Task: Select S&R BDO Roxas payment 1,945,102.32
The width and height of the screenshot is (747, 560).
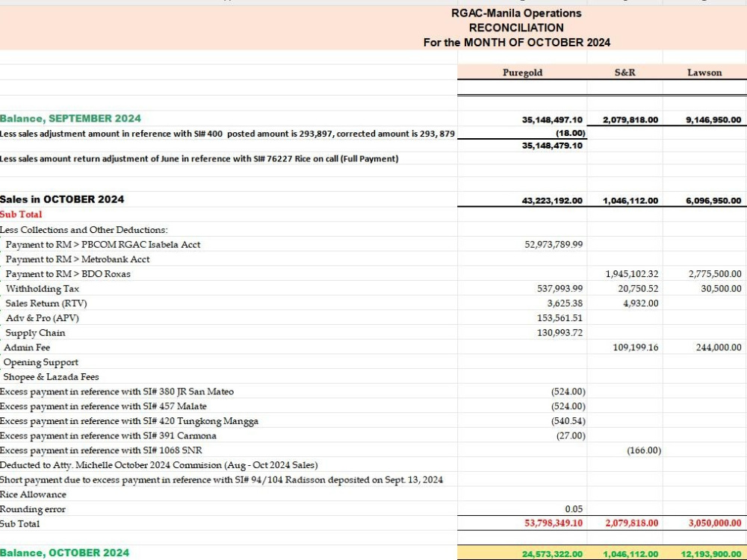Action: [x=632, y=274]
